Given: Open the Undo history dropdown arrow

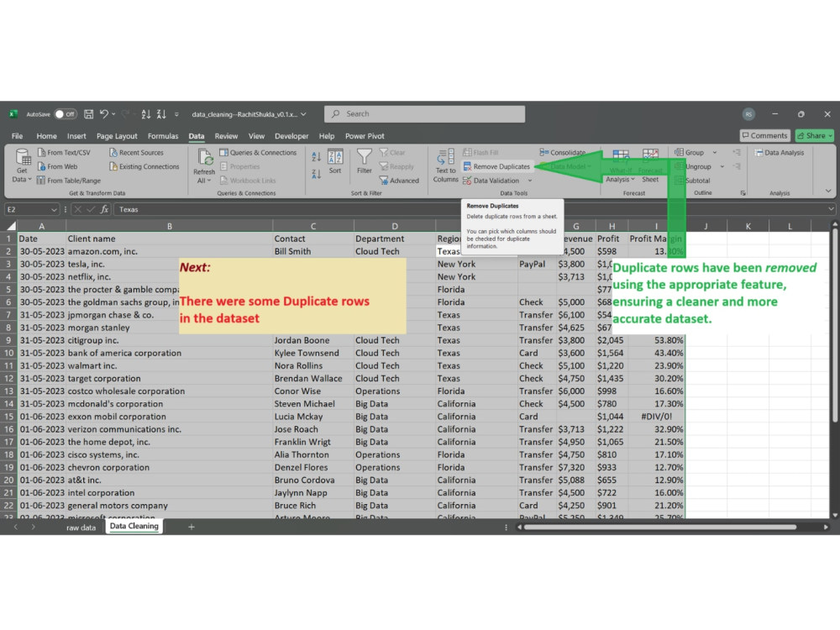Looking at the screenshot, I should point(113,114).
